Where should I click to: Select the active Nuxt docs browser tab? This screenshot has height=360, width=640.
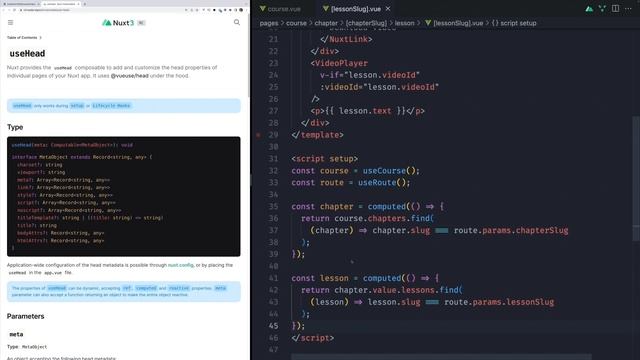[x=60, y=4]
